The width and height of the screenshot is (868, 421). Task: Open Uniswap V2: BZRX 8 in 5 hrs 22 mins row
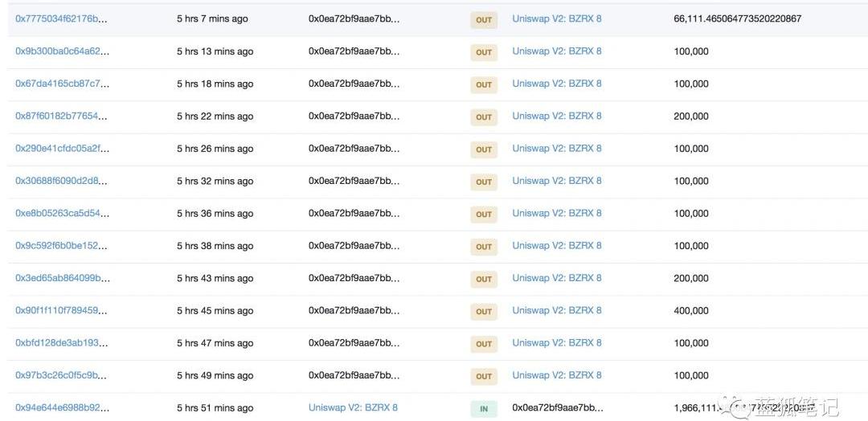tap(557, 116)
